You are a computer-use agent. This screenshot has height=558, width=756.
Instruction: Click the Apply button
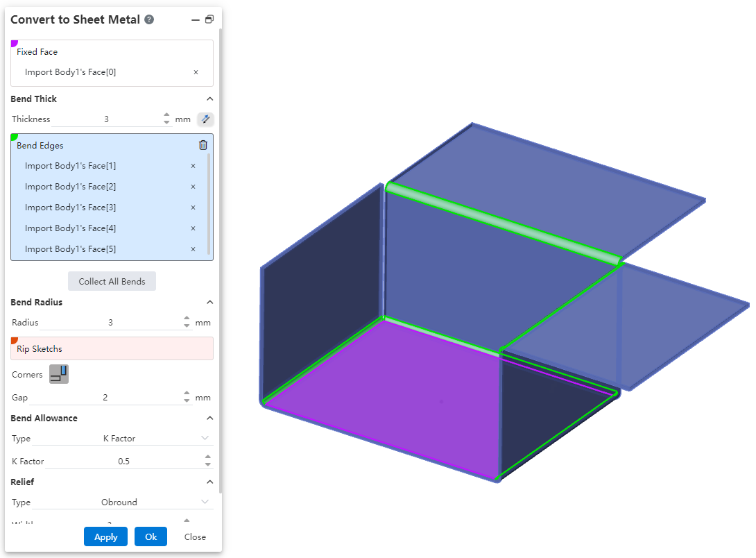[x=105, y=537]
